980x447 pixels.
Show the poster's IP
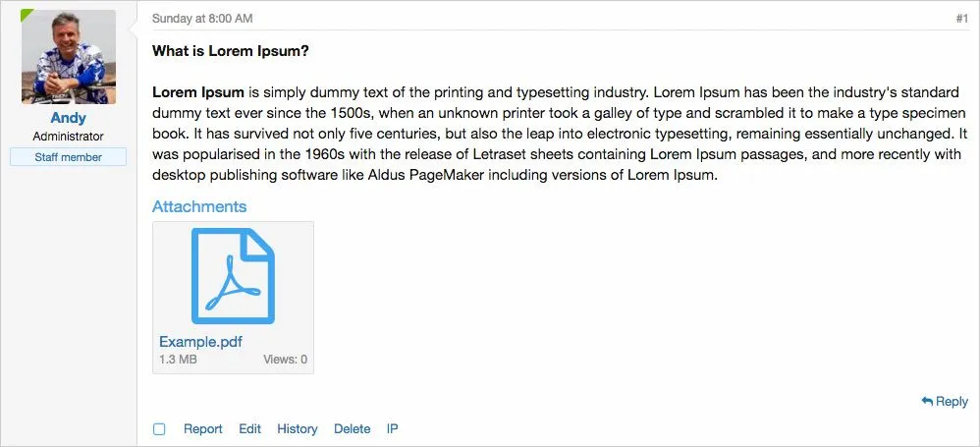click(392, 429)
